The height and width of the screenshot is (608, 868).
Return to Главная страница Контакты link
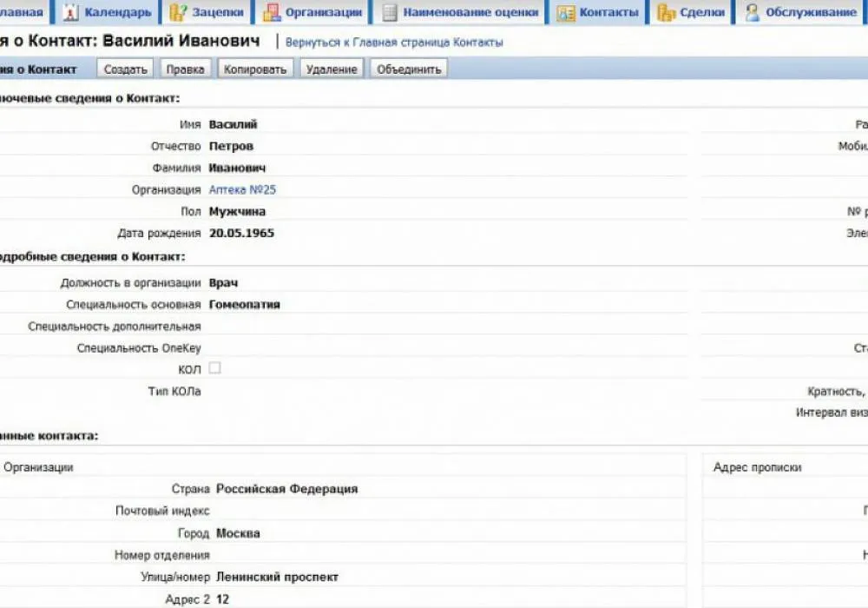coord(394,42)
